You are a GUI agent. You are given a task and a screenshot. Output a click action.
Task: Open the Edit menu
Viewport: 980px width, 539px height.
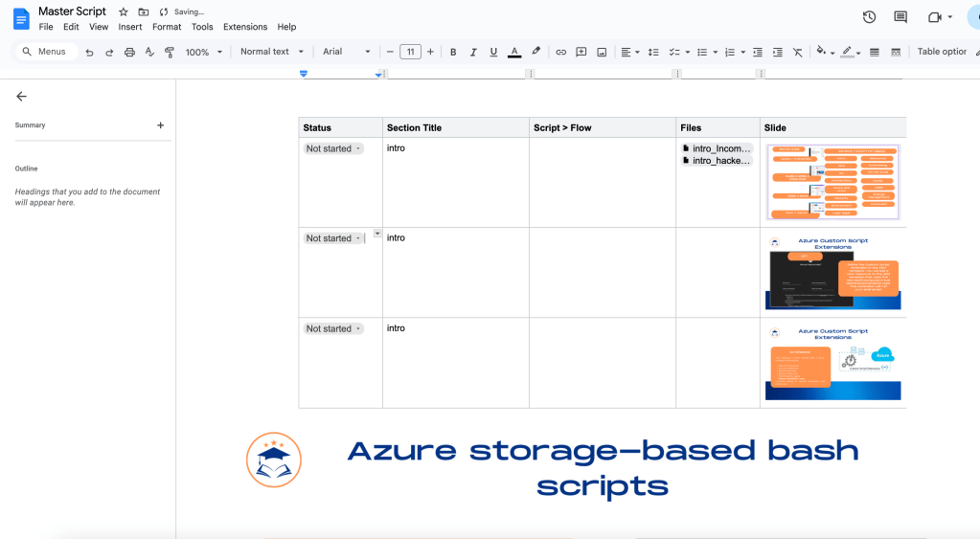coord(71,27)
